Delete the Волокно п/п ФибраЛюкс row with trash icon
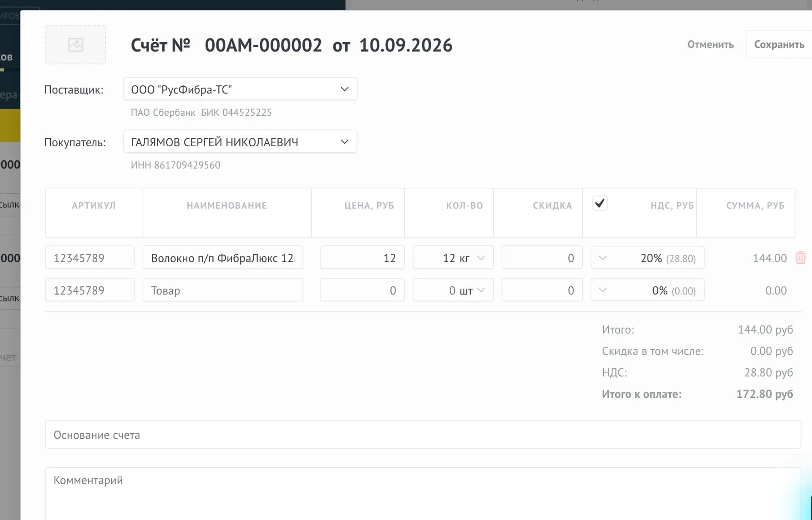Viewport: 812px width, 520px height. [x=801, y=258]
